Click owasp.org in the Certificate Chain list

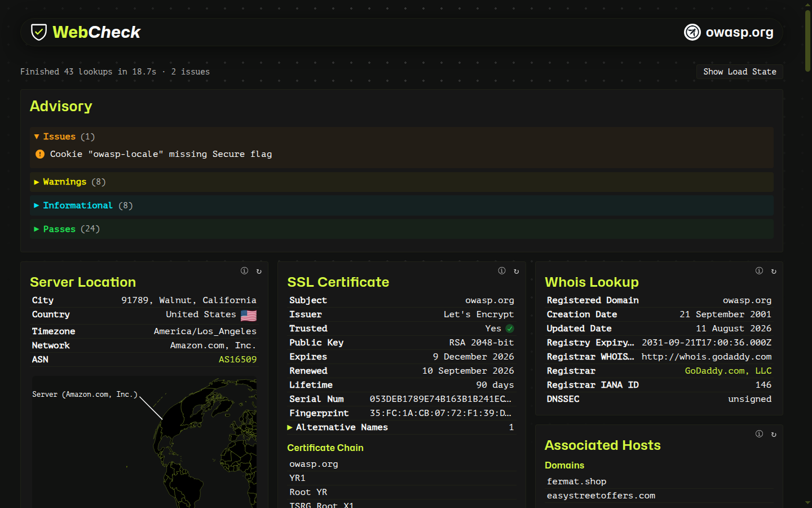(314, 464)
